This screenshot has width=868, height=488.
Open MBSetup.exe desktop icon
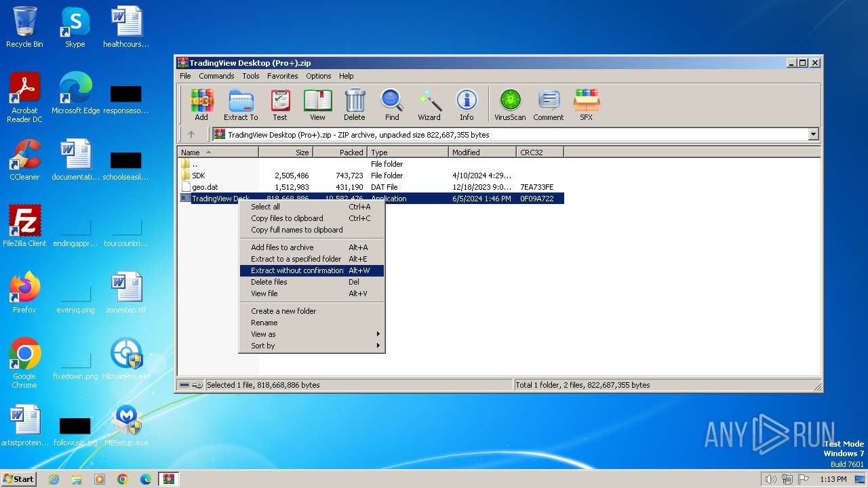point(126,426)
